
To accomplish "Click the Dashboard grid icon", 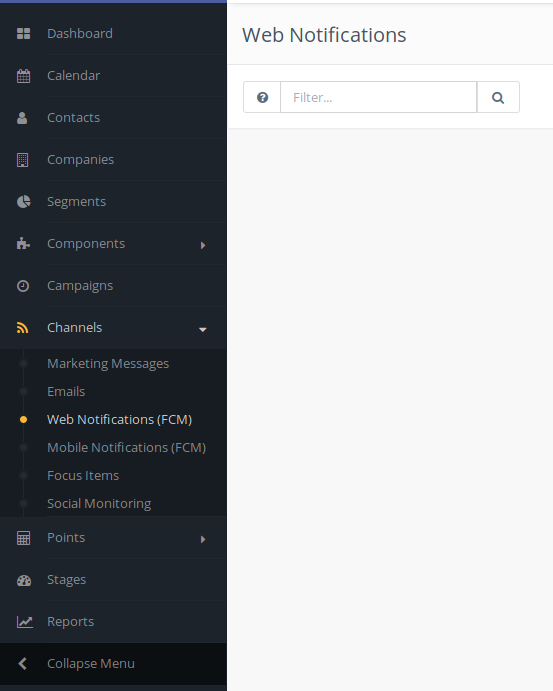I will pyautogui.click(x=23, y=33).
